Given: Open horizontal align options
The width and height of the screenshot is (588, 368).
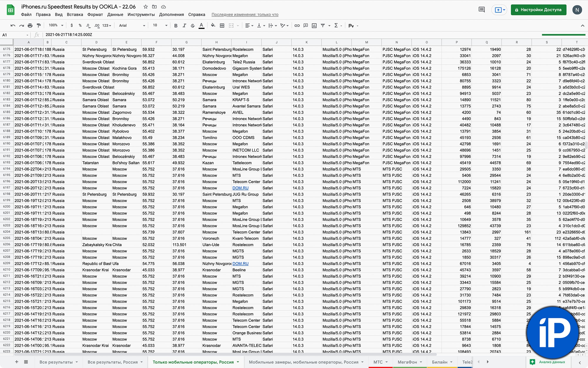Looking at the screenshot, I should pos(249,26).
